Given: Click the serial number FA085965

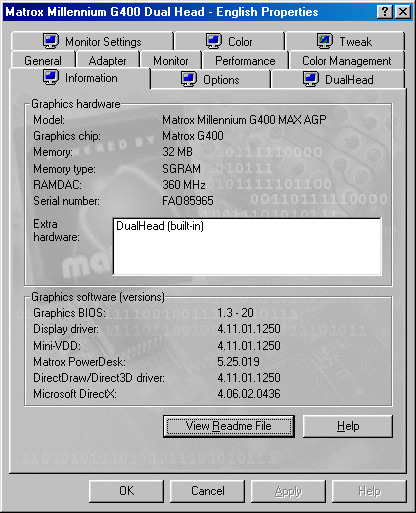Looking at the screenshot, I should click(188, 201).
